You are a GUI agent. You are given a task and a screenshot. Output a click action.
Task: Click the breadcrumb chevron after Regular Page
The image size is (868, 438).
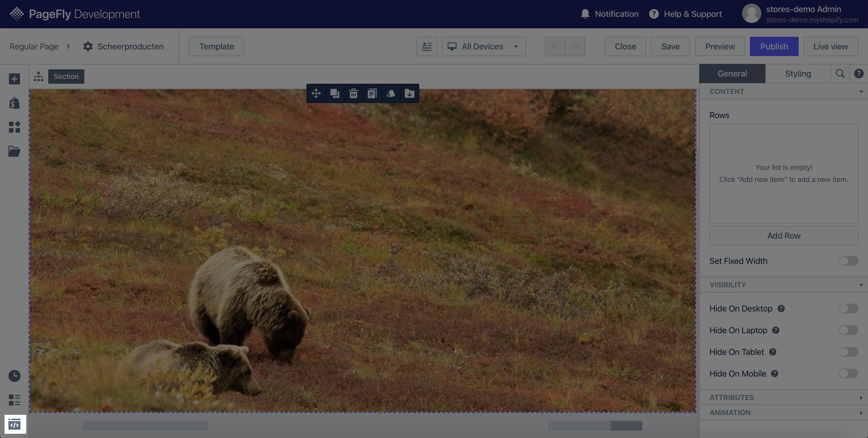[68, 46]
